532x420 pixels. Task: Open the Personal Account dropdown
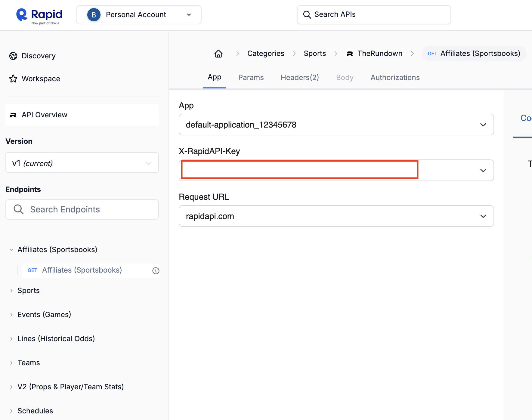pyautogui.click(x=139, y=15)
